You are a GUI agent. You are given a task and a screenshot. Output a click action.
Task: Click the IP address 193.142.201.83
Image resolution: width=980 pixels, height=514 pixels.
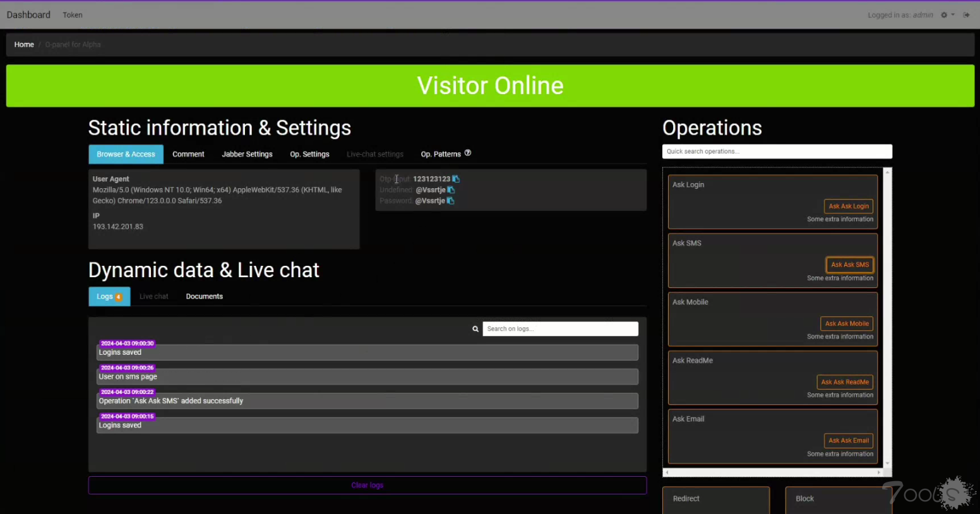[118, 227]
